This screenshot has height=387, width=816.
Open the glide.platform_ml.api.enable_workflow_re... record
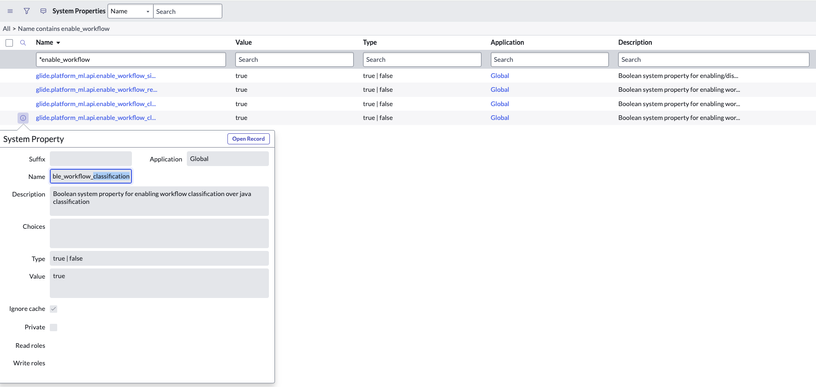96,89
